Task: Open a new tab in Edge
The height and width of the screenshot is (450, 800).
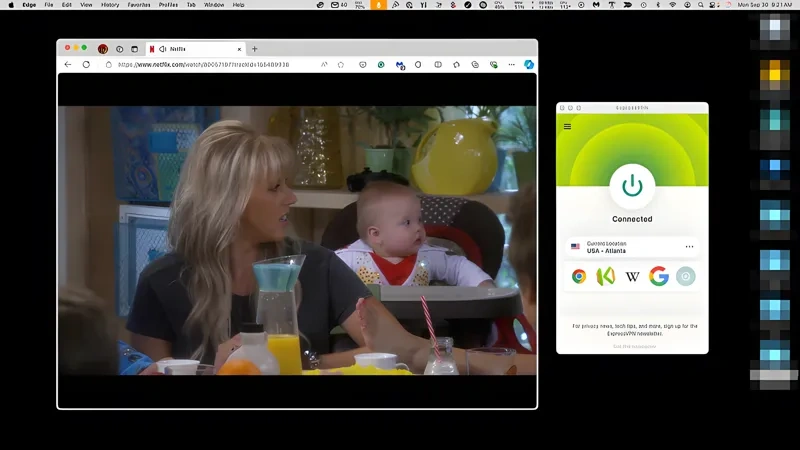Action: coord(255,49)
